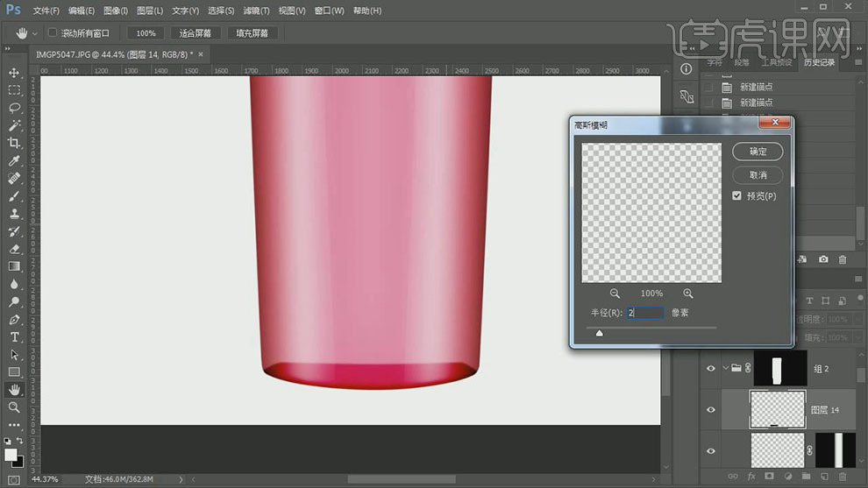The image size is (868, 488).
Task: Select the Move tool
Action: [x=14, y=73]
